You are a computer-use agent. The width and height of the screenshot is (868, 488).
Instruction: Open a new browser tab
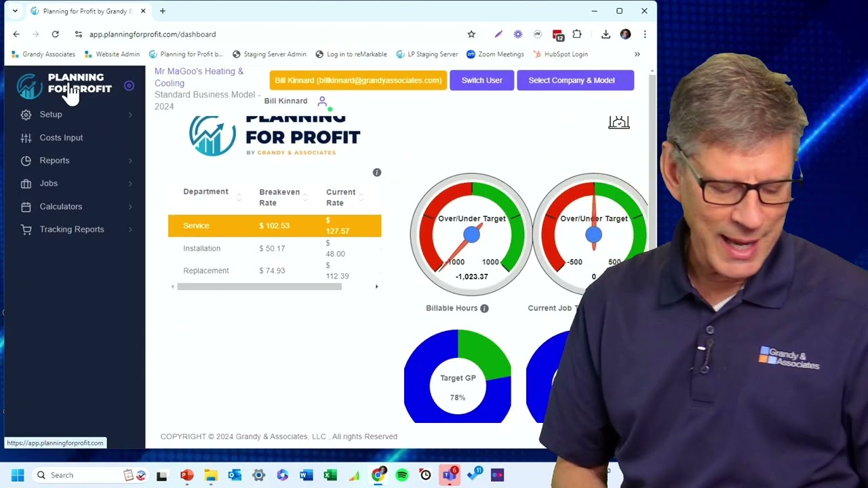pos(162,11)
